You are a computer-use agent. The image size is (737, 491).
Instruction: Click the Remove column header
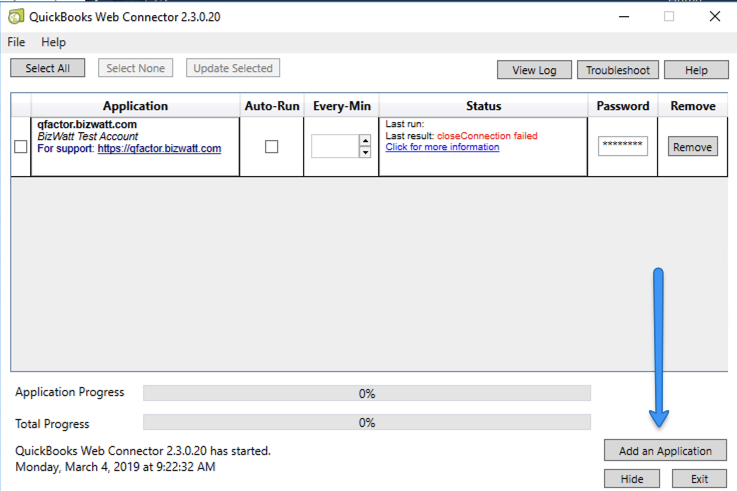(693, 106)
